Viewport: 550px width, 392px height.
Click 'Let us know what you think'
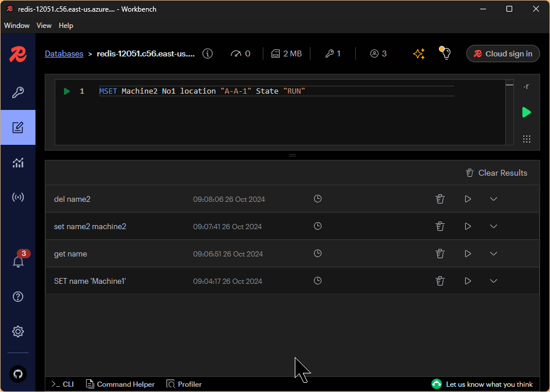[x=483, y=384]
